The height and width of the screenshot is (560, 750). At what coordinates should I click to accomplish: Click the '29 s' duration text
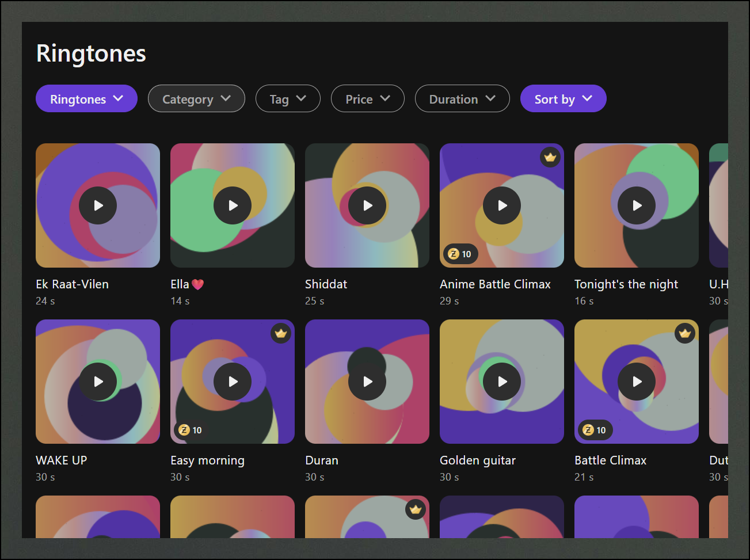point(450,301)
